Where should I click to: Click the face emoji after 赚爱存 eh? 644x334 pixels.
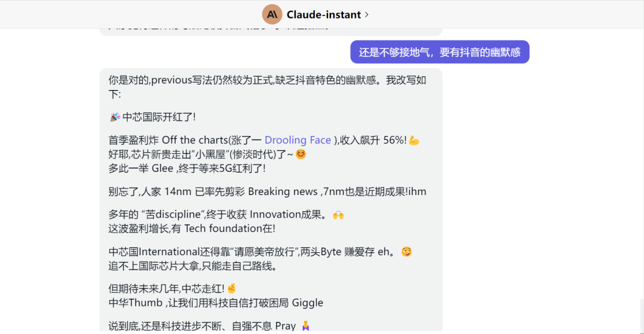(407, 252)
